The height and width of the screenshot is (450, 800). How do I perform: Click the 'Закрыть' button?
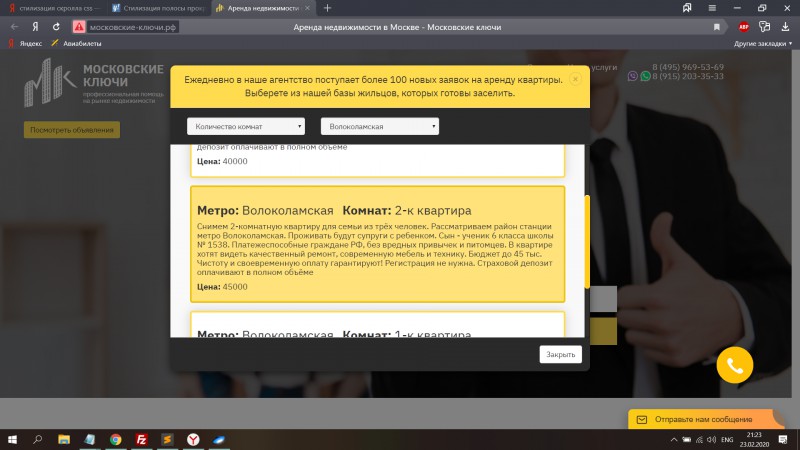coord(561,355)
